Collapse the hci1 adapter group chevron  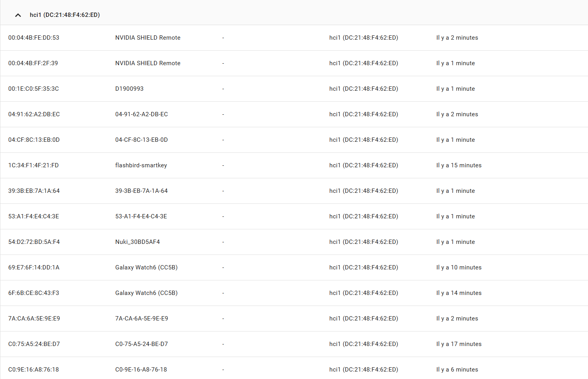coord(18,15)
